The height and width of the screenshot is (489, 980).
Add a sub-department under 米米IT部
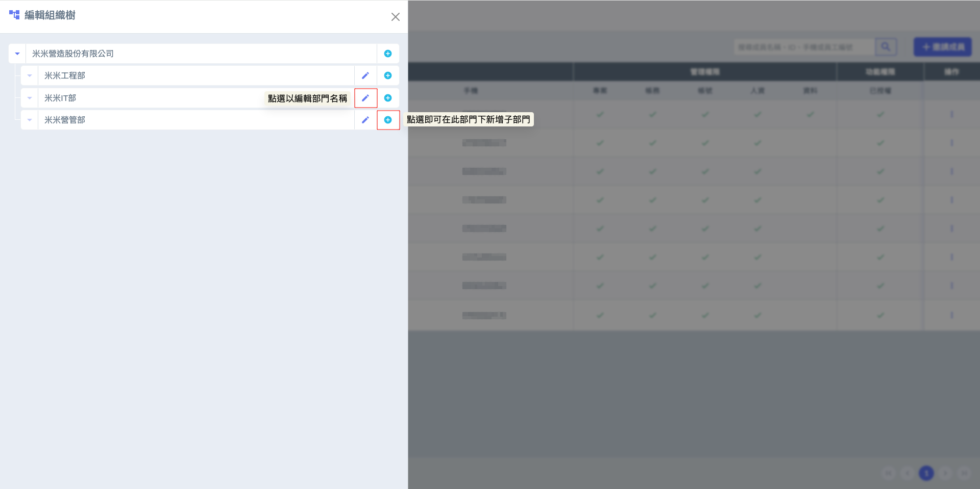pyautogui.click(x=388, y=98)
